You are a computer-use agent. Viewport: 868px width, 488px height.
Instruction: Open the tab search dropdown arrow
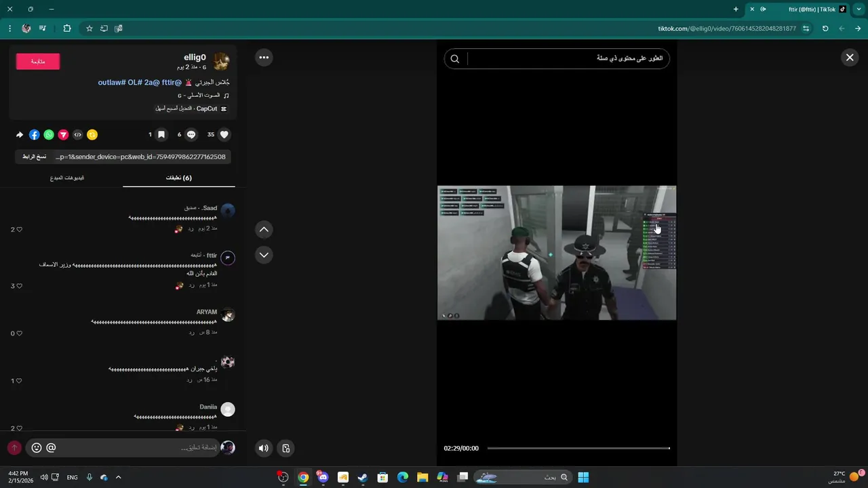859,9
